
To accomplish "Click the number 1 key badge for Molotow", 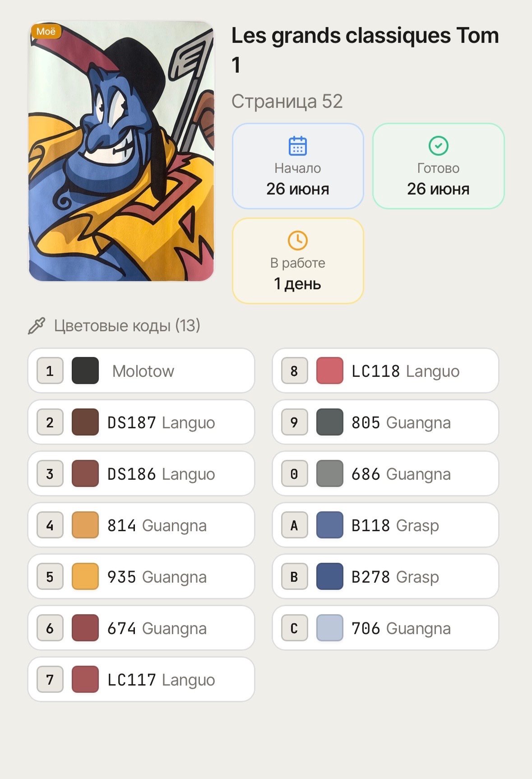I will pos(50,371).
